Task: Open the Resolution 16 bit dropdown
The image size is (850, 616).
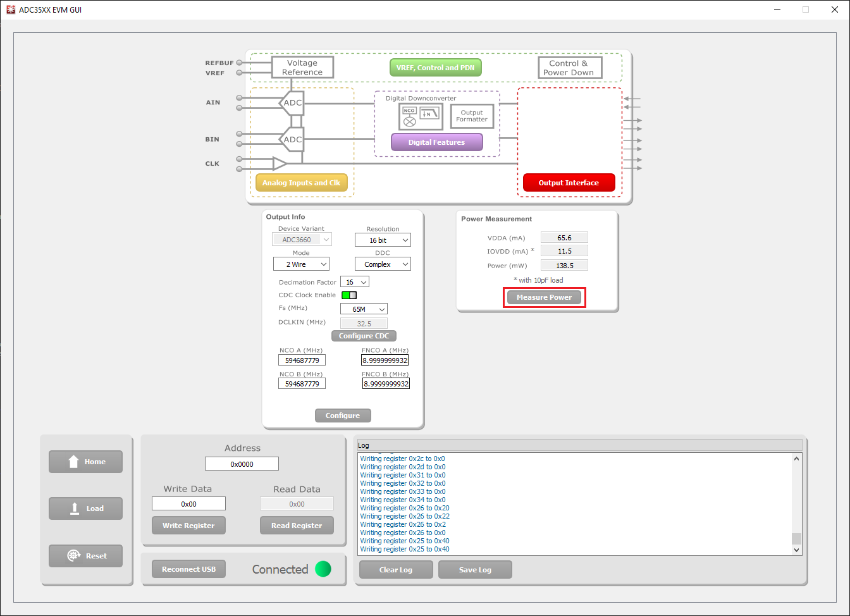Action: click(383, 240)
